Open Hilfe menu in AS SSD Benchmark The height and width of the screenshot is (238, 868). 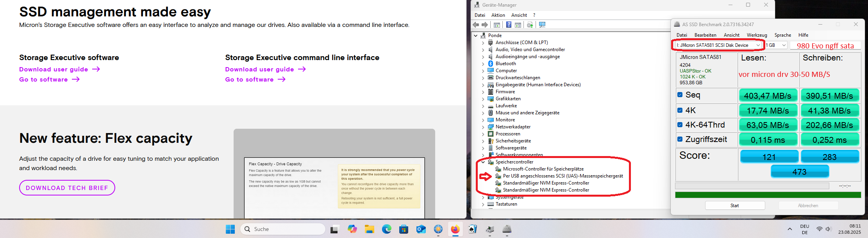[804, 35]
